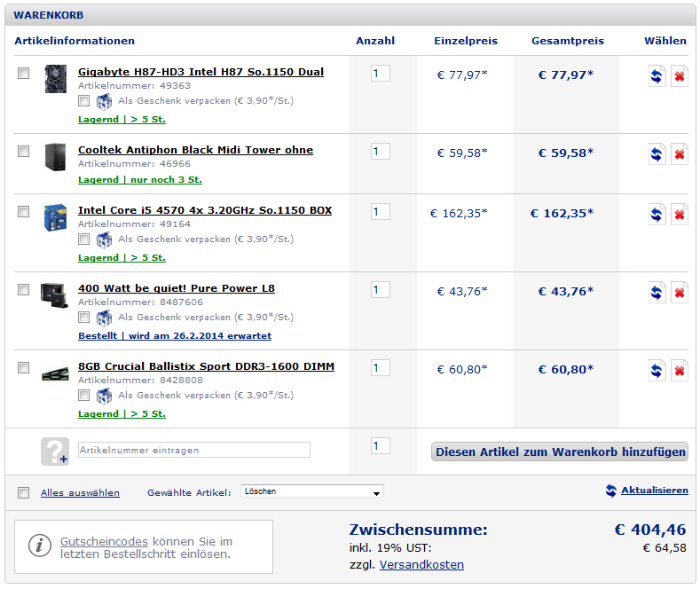Viewport: 700px width, 589px height.
Task: Click quantity field for Intel Core i5
Action: (x=381, y=211)
